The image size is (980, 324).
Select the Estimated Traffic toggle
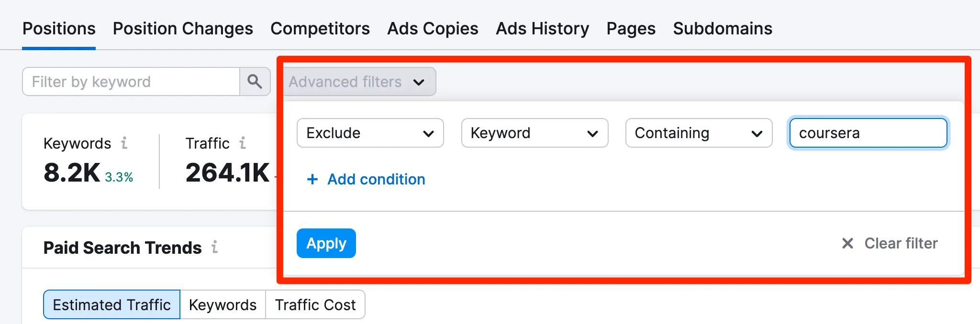tap(111, 304)
